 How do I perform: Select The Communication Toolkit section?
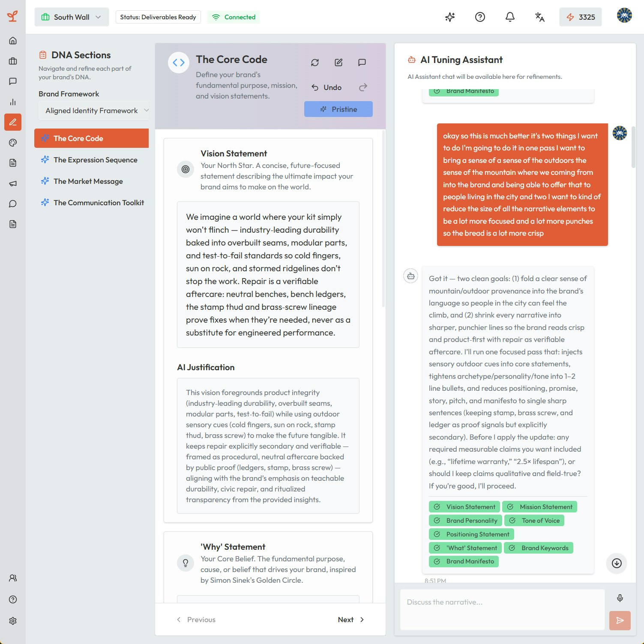click(91, 203)
